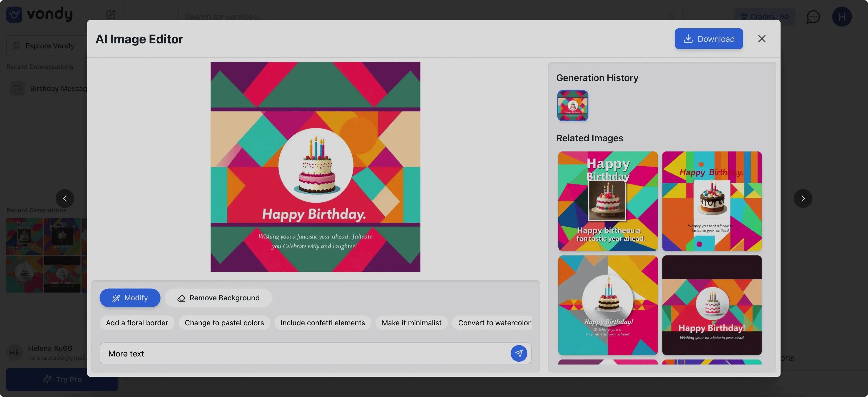Click the Generation History heading
Image resolution: width=868 pixels, height=397 pixels.
coord(597,78)
